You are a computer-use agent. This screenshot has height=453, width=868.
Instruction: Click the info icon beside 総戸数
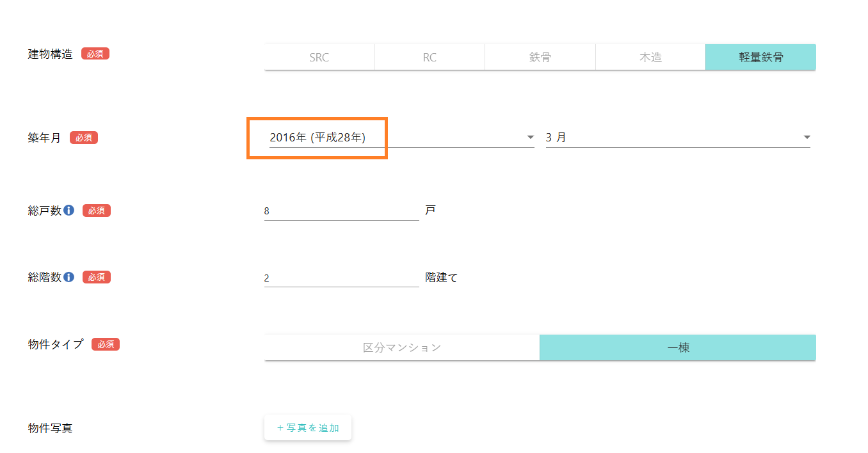[x=69, y=211]
